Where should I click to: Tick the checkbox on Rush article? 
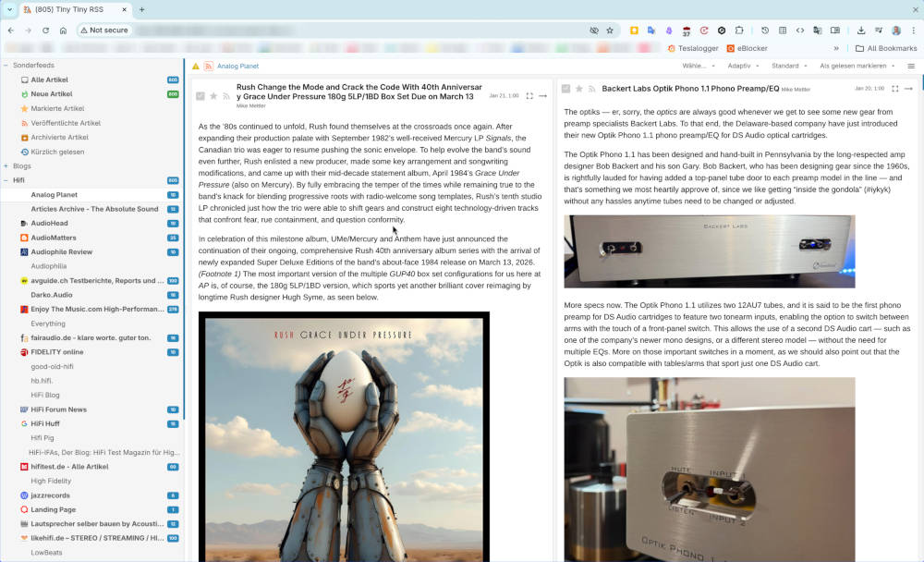[x=201, y=96]
